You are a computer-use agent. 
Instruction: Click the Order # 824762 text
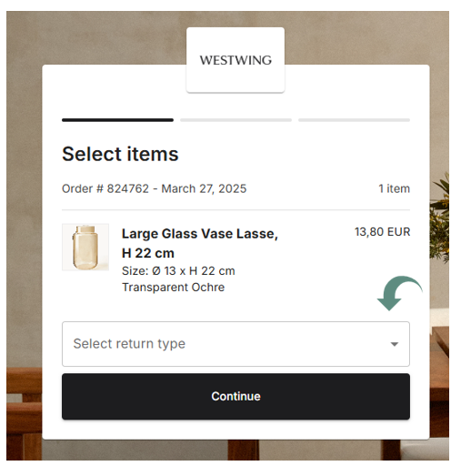pyautogui.click(x=105, y=188)
